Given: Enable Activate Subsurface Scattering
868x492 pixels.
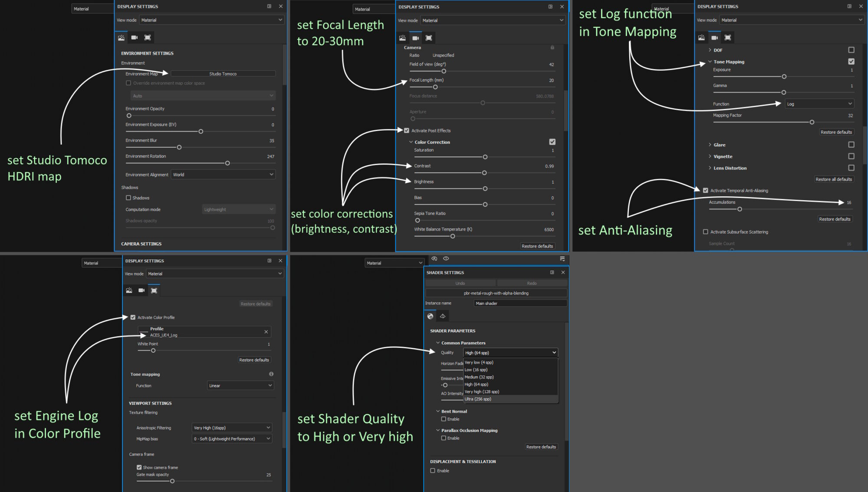Looking at the screenshot, I should pyautogui.click(x=706, y=231).
